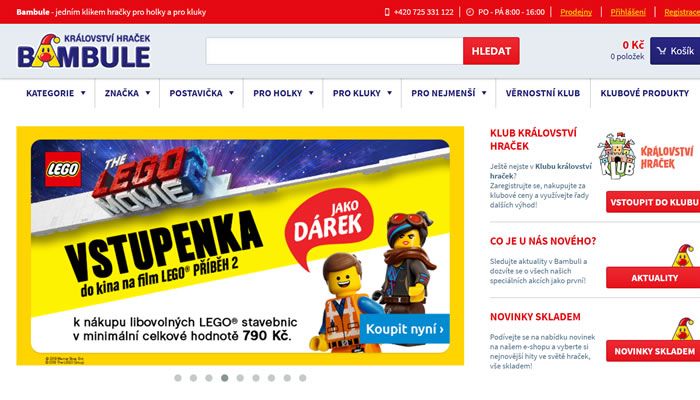Screen dimensions: 700x400
Task: Click the mascot icon above Novinky skladem
Action: (683, 329)
